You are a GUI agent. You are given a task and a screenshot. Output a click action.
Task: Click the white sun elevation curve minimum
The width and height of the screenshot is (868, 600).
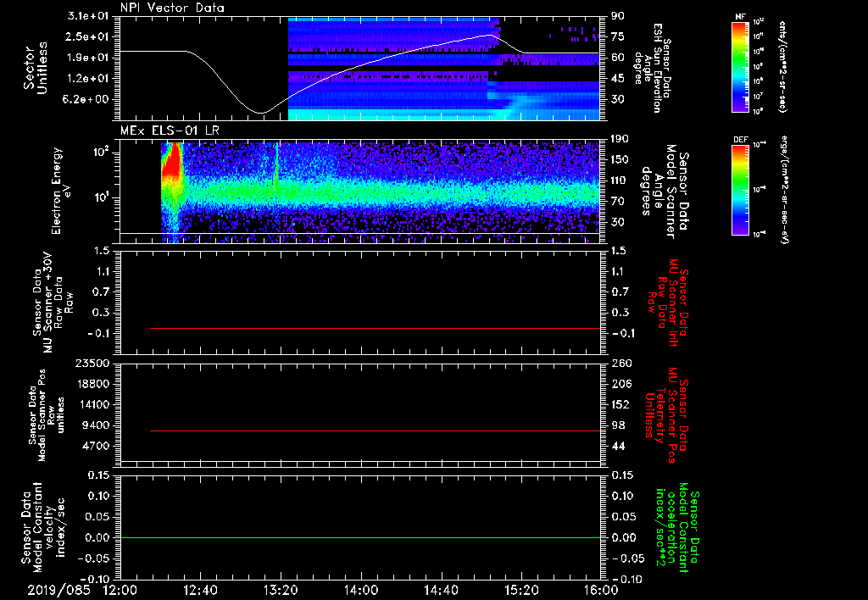pyautogui.click(x=261, y=113)
